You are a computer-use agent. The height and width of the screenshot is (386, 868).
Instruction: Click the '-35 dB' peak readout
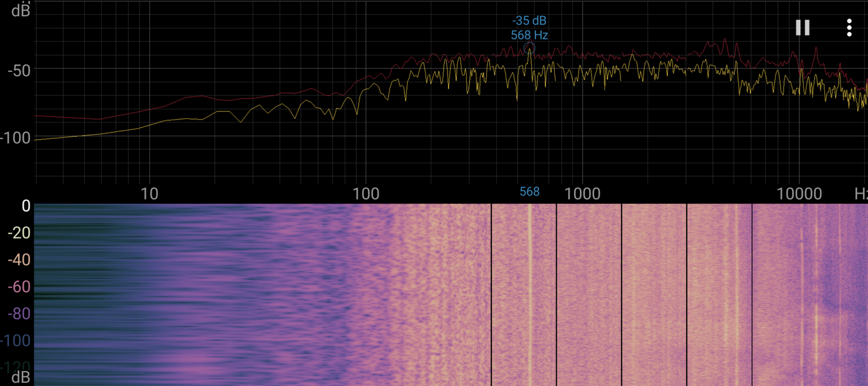[x=529, y=21]
